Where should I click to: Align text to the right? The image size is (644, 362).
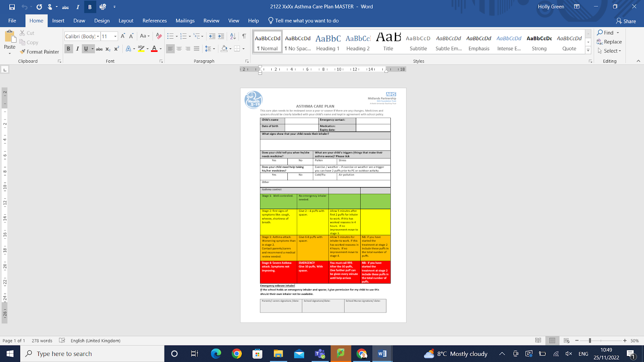(188, 49)
